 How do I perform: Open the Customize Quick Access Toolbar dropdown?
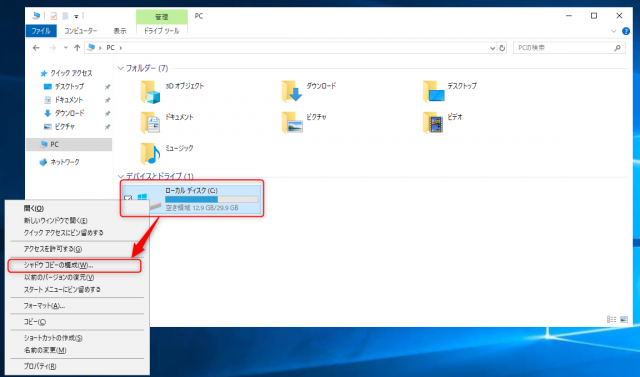click(76, 16)
